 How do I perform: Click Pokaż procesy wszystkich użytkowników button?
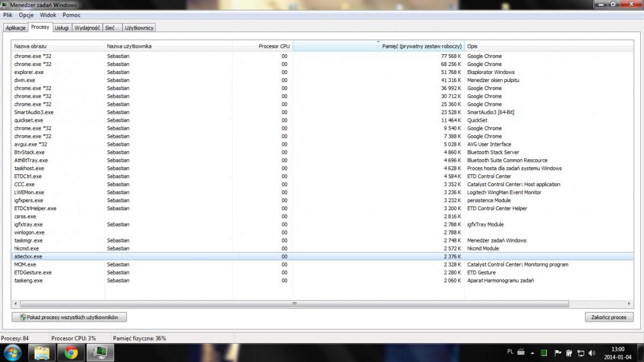(69, 317)
